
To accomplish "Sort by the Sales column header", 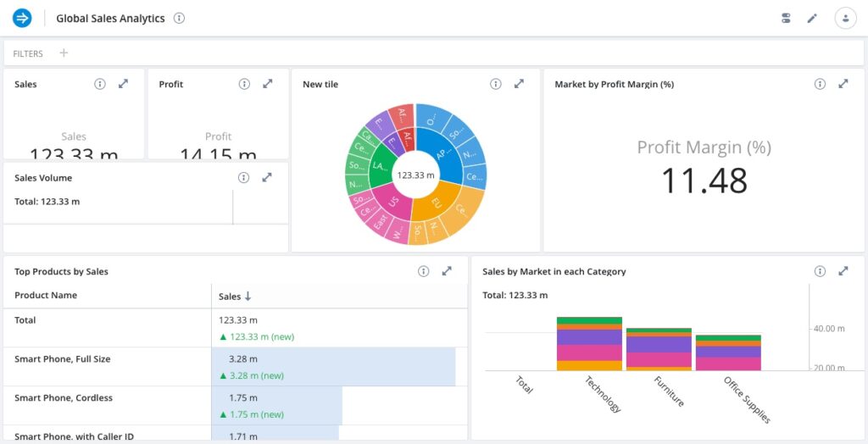I will (x=236, y=297).
